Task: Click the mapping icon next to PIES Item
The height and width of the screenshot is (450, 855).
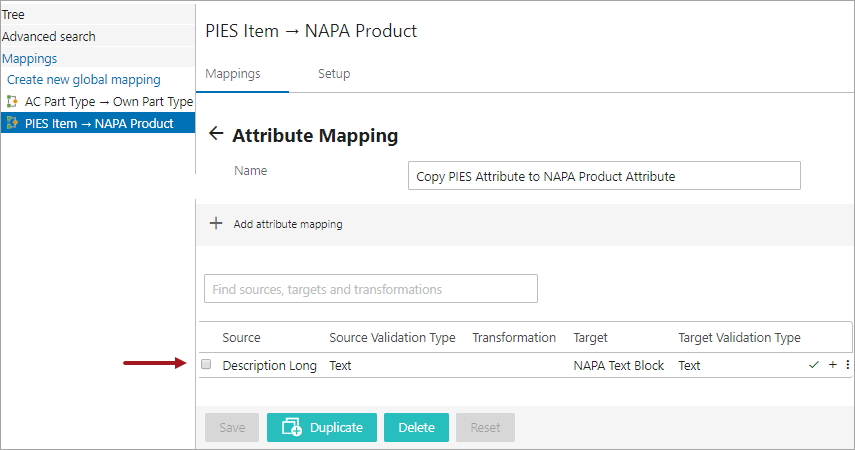Action: coord(12,123)
